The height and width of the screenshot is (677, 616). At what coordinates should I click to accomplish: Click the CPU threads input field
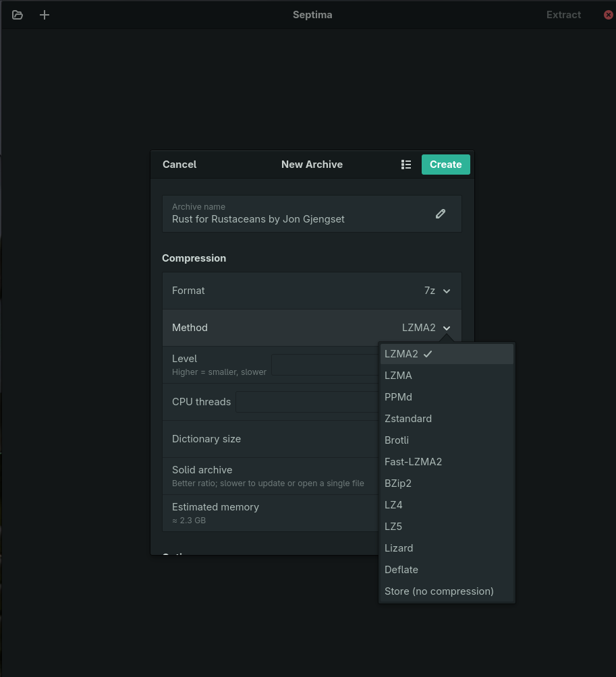[307, 402]
